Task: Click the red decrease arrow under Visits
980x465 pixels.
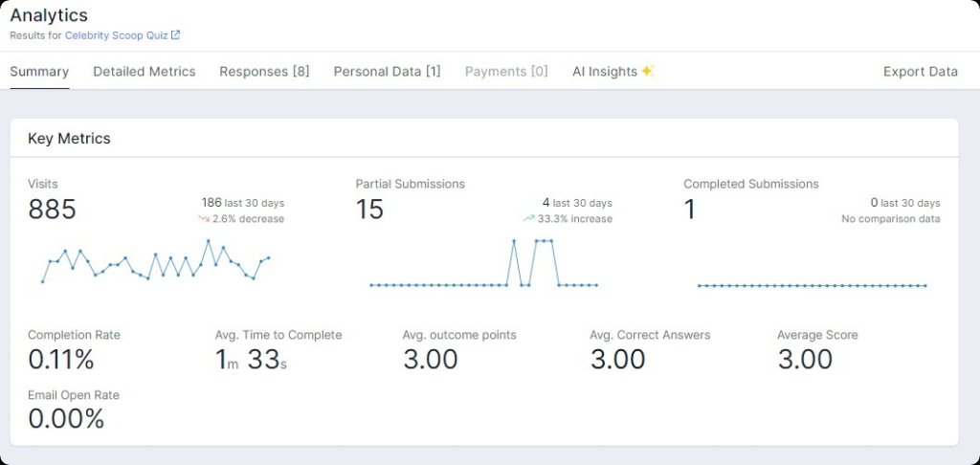Action: pyautogui.click(x=203, y=219)
